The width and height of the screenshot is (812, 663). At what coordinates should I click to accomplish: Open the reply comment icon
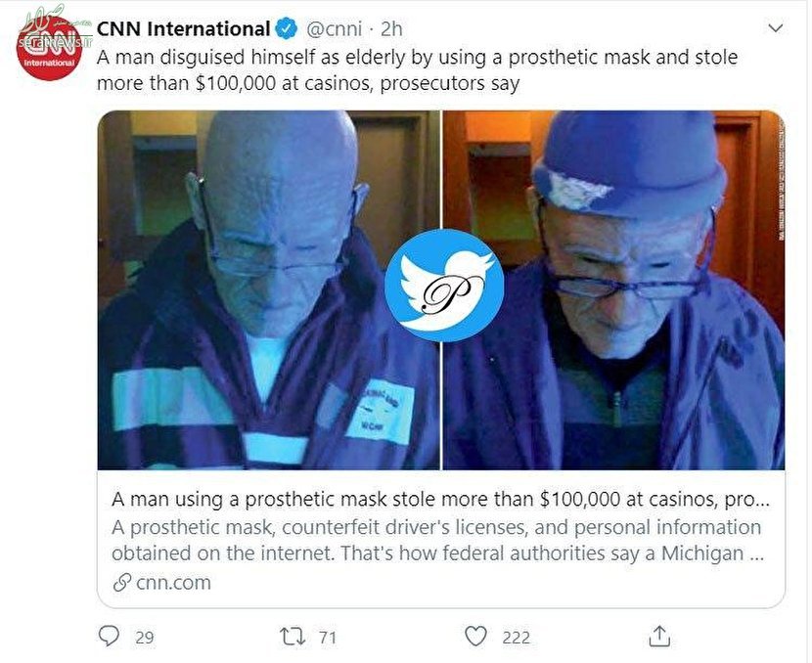click(109, 636)
